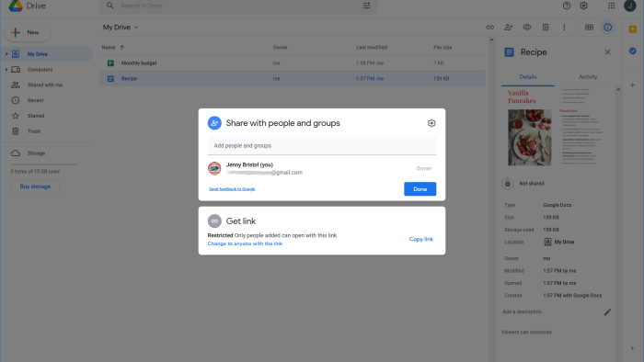Click Send feedback to Google link
The height and width of the screenshot is (362, 644).
click(x=232, y=189)
